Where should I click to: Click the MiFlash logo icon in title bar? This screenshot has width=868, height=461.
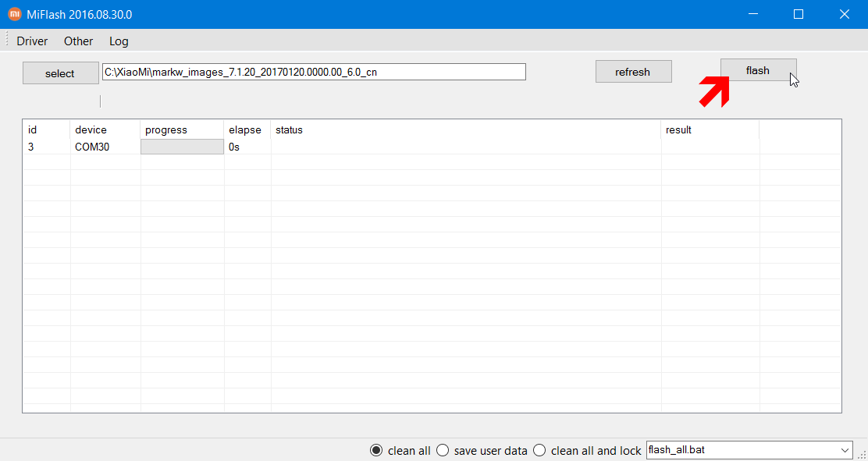click(x=15, y=14)
